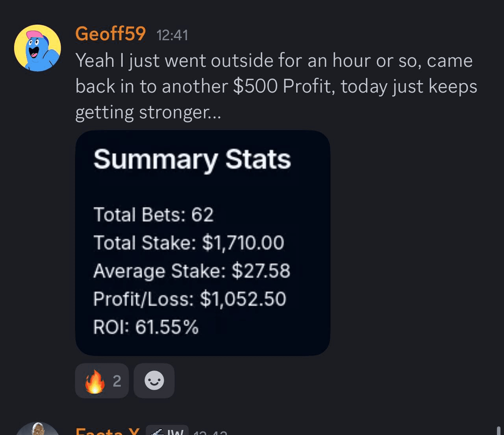
Task: Select Geoff59's message text about $500 Profit
Action: (x=276, y=86)
